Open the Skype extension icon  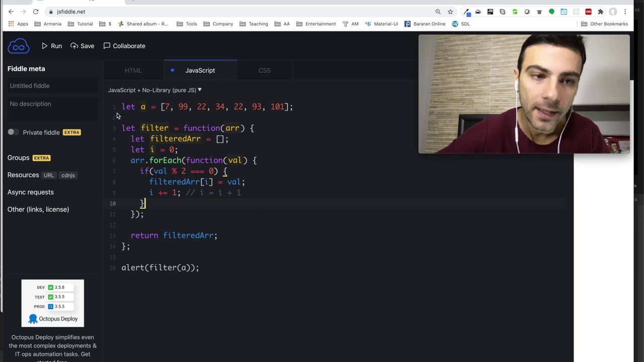click(503, 12)
